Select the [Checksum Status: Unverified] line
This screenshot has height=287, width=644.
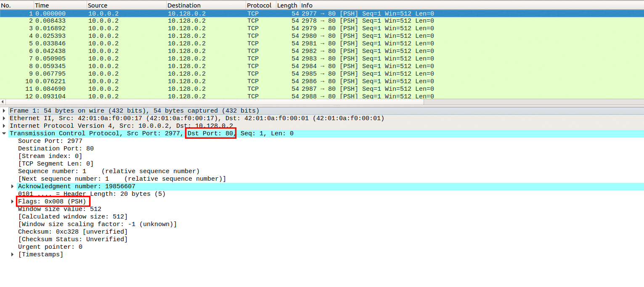73,240
